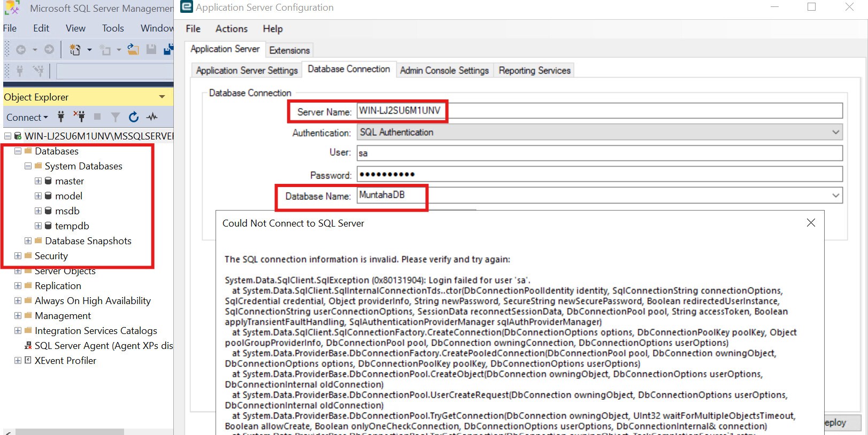
Task: Click the Refresh icon in Object Explorer
Action: 134,116
